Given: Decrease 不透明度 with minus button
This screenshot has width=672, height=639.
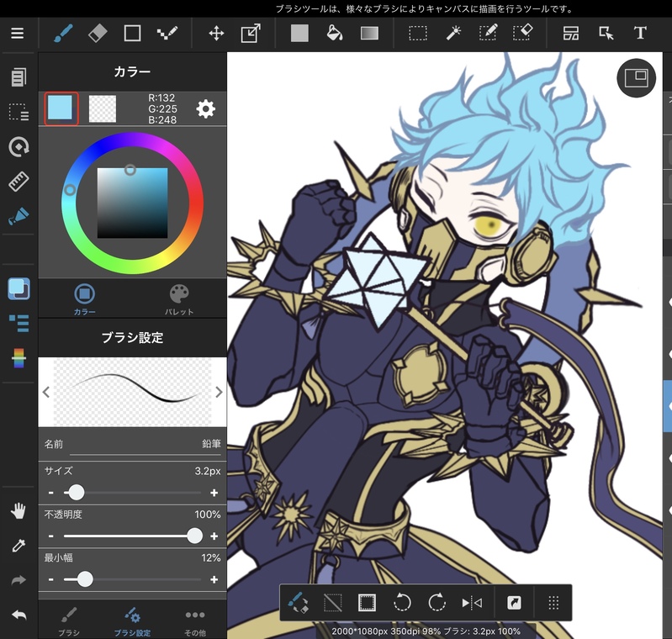Looking at the screenshot, I should [x=50, y=536].
